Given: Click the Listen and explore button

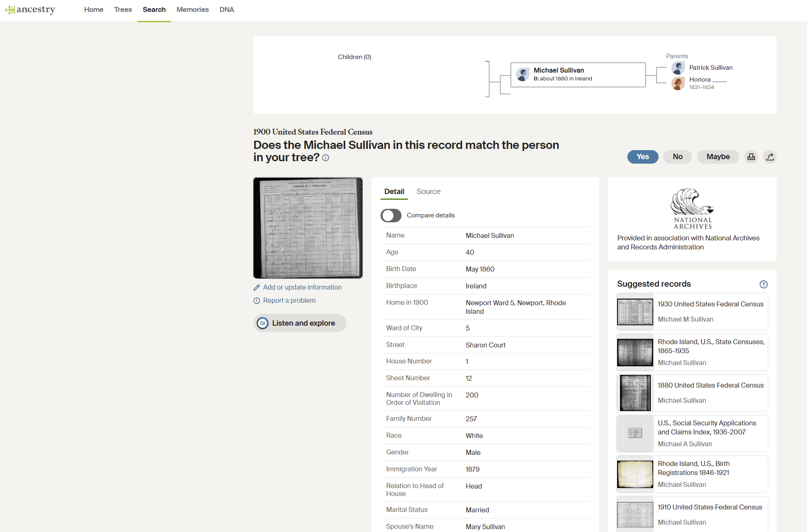Looking at the screenshot, I should (300, 323).
